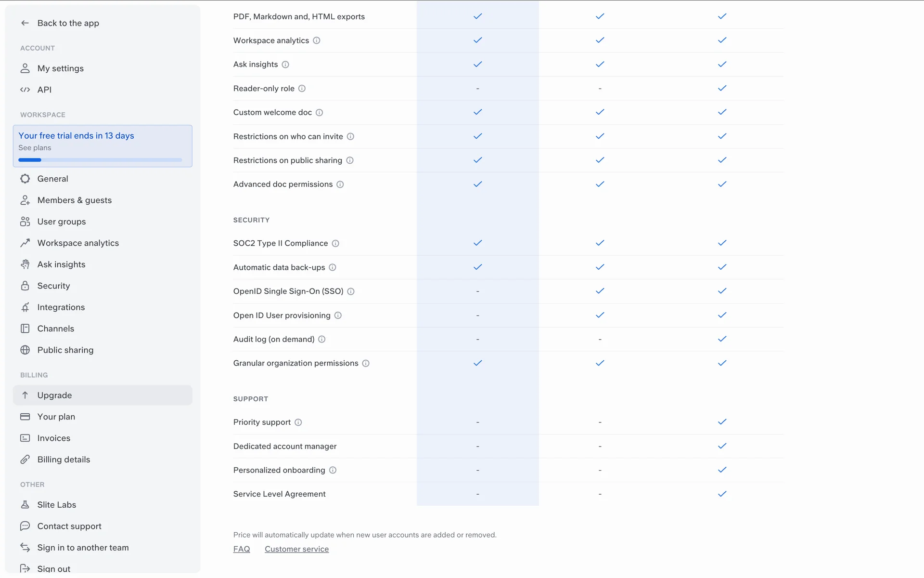Click the info icon beside Workspace analytics feature

pos(317,40)
